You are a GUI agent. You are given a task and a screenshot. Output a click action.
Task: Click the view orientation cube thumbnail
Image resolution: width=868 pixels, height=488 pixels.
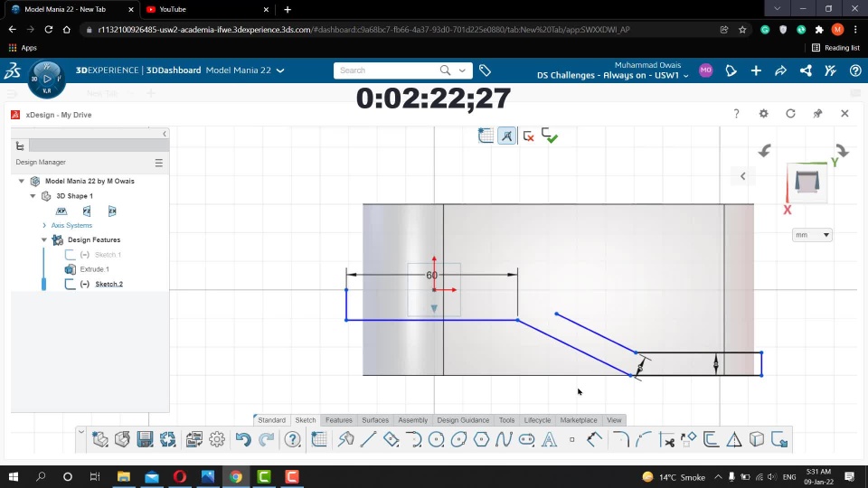tap(807, 182)
